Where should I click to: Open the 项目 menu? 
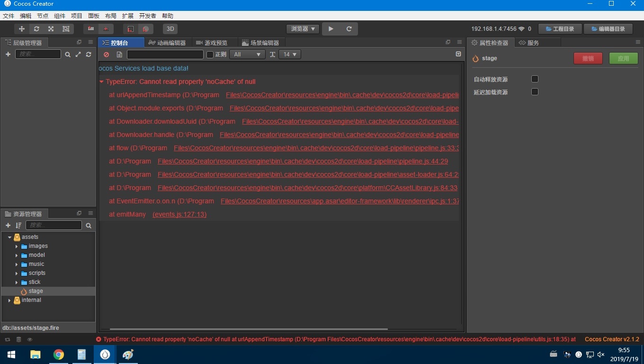click(77, 16)
